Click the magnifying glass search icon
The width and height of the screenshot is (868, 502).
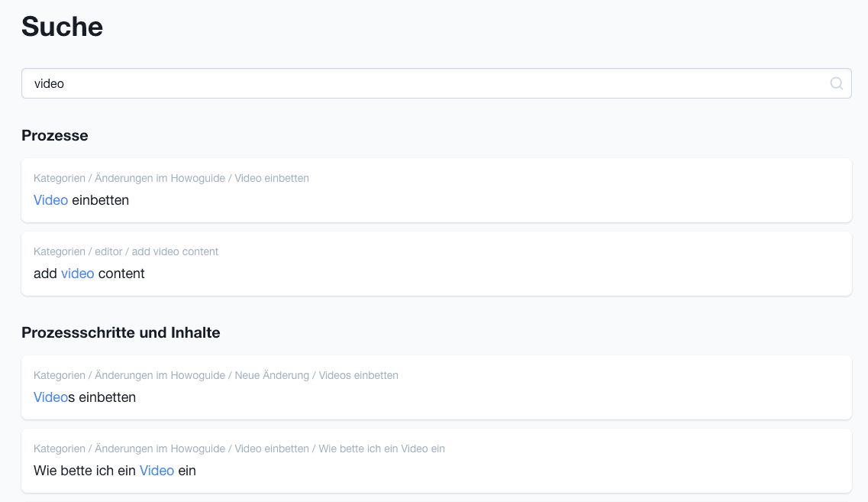click(837, 83)
